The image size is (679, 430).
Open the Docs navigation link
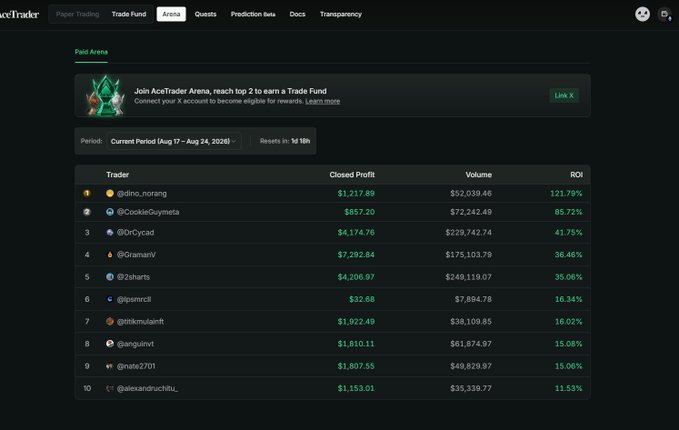(x=297, y=14)
